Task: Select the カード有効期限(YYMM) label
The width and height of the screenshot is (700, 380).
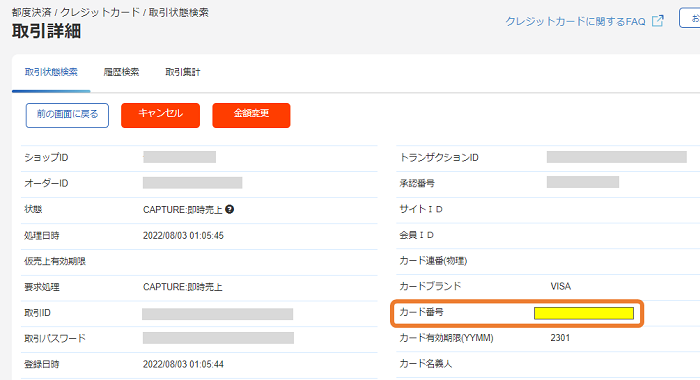Action: click(x=446, y=338)
